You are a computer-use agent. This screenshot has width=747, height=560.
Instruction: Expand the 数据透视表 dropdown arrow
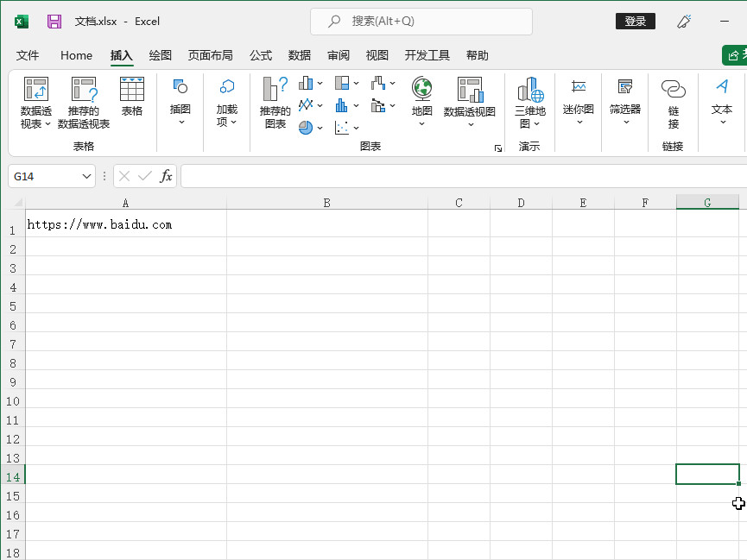pos(47,124)
